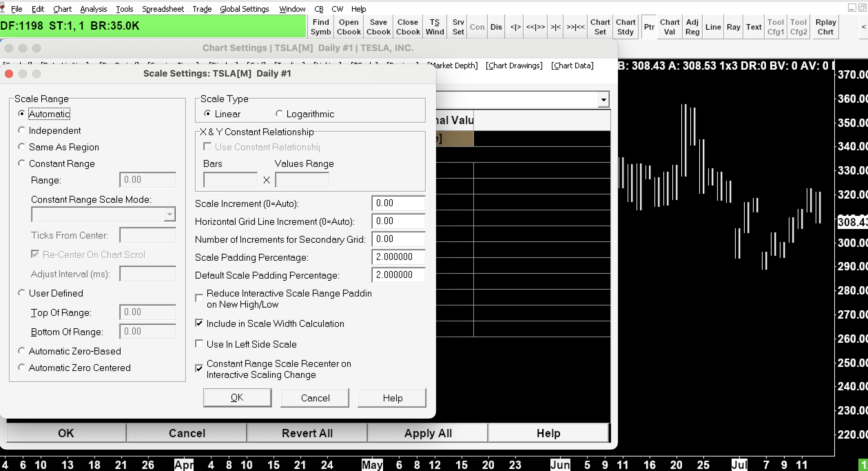Uncheck Include in Scale Width Calculation
The width and height of the screenshot is (868, 471).
pyautogui.click(x=199, y=323)
